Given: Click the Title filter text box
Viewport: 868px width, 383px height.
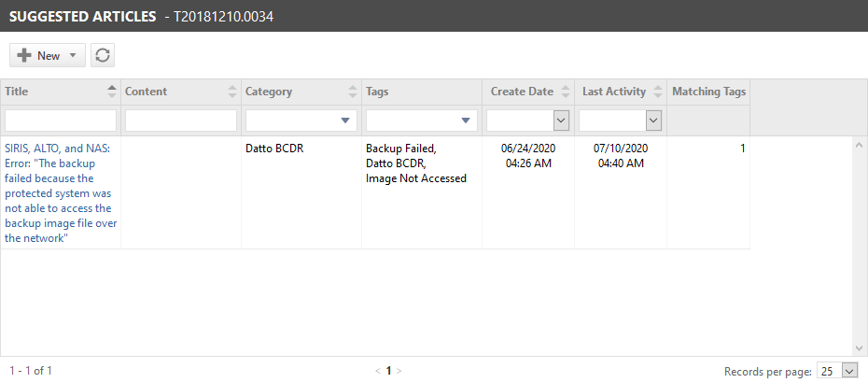Looking at the screenshot, I should click(61, 121).
